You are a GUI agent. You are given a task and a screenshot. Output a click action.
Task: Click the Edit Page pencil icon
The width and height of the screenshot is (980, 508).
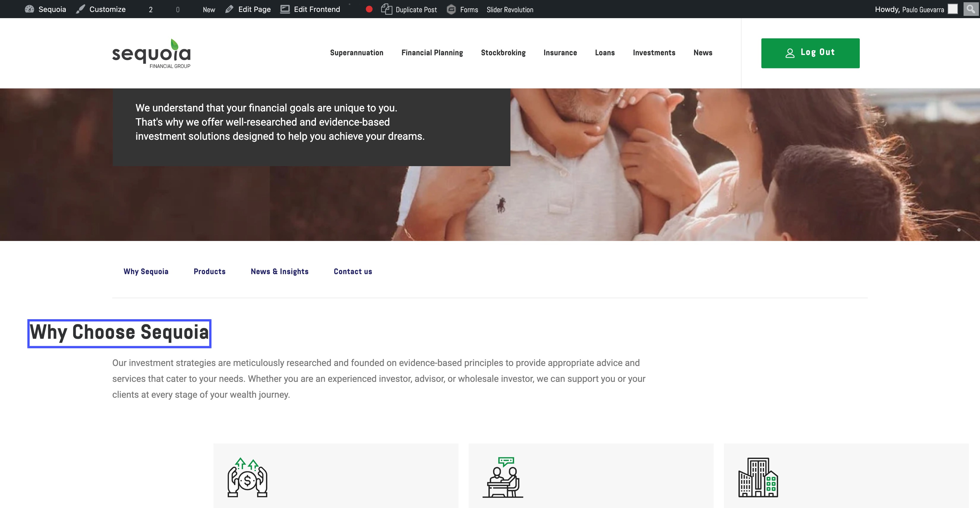[229, 9]
